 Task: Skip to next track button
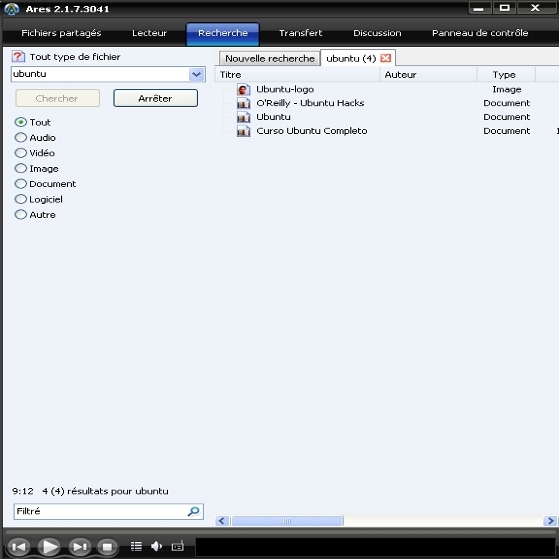[x=80, y=547]
